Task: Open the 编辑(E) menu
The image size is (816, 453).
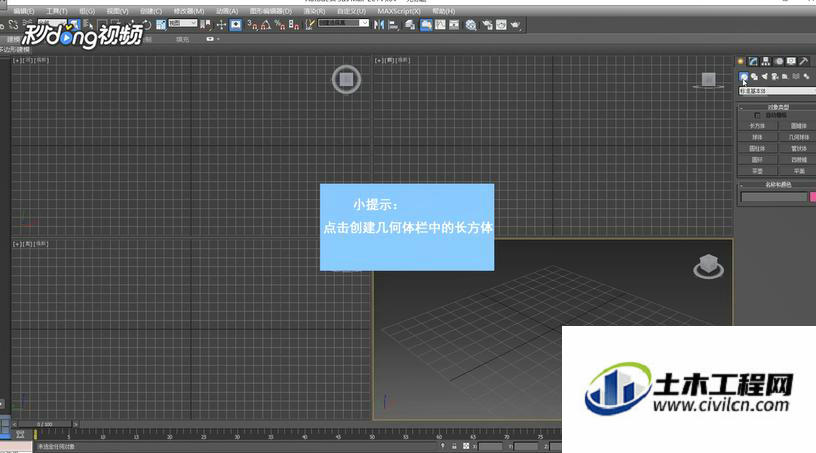Action: point(23,11)
